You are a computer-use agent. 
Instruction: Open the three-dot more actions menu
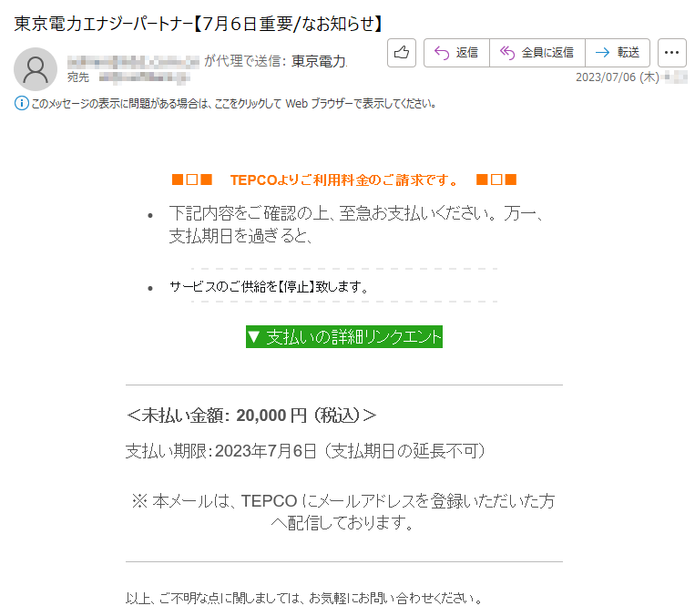click(672, 53)
